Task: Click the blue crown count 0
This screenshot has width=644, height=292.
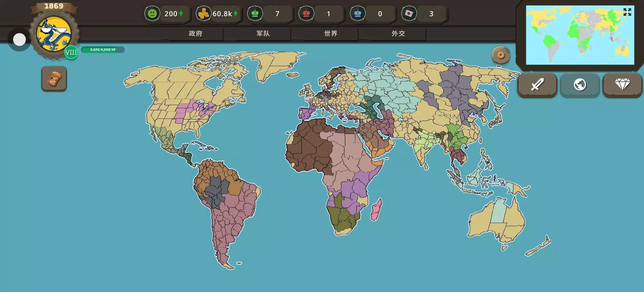Action: (x=380, y=14)
